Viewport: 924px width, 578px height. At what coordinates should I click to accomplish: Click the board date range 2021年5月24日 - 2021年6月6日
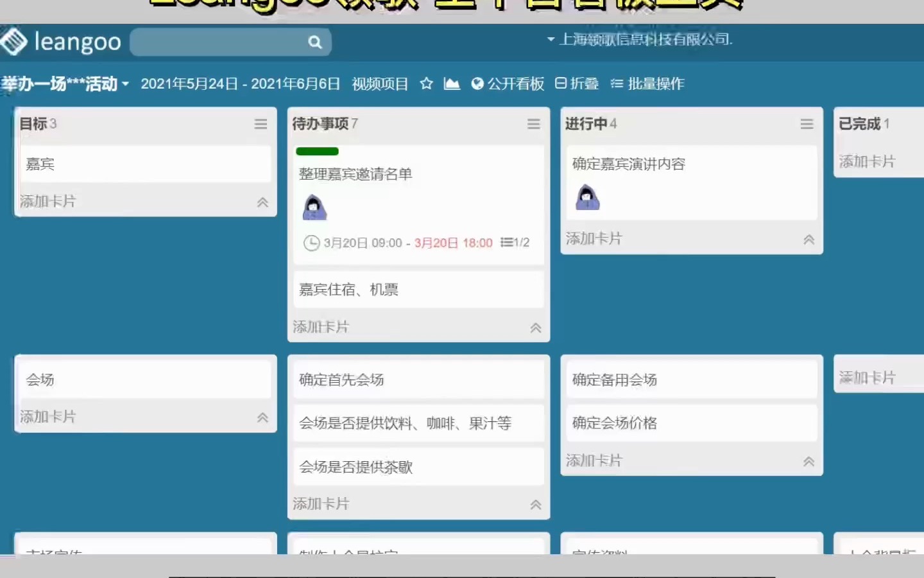coord(241,84)
